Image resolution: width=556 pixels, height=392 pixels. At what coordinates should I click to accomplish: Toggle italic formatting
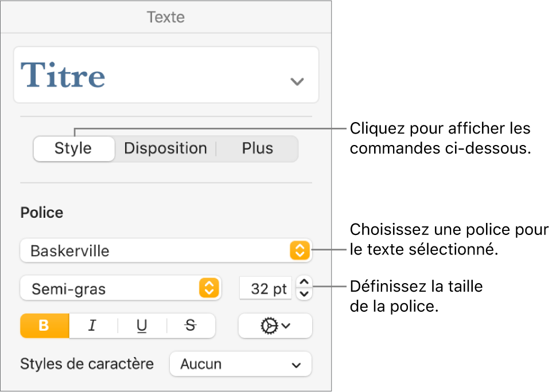tap(92, 326)
